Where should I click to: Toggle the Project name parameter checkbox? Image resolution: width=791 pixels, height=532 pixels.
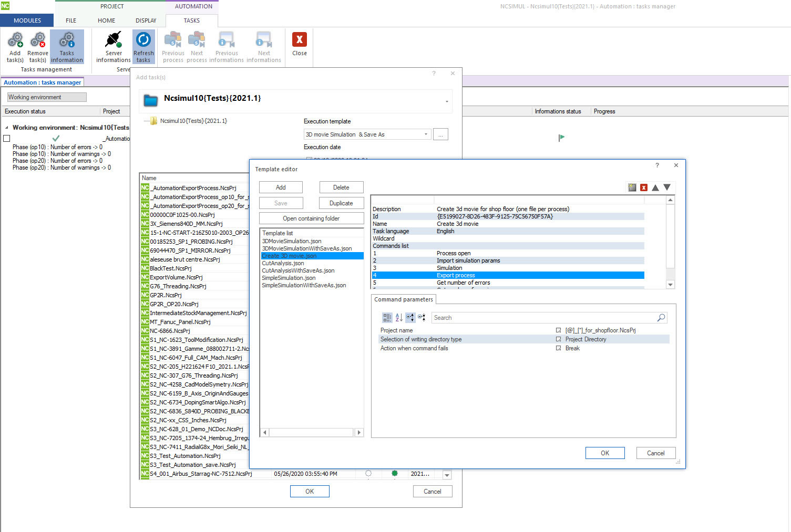(558, 330)
